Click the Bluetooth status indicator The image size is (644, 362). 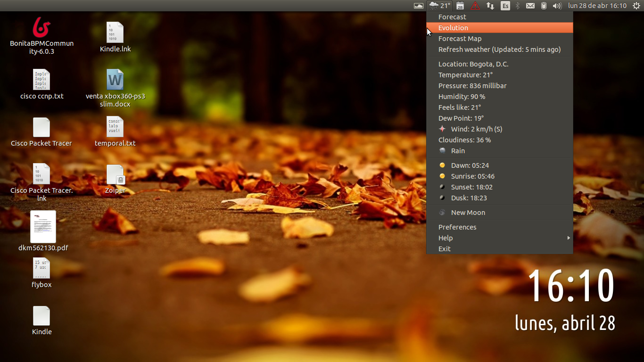click(517, 6)
